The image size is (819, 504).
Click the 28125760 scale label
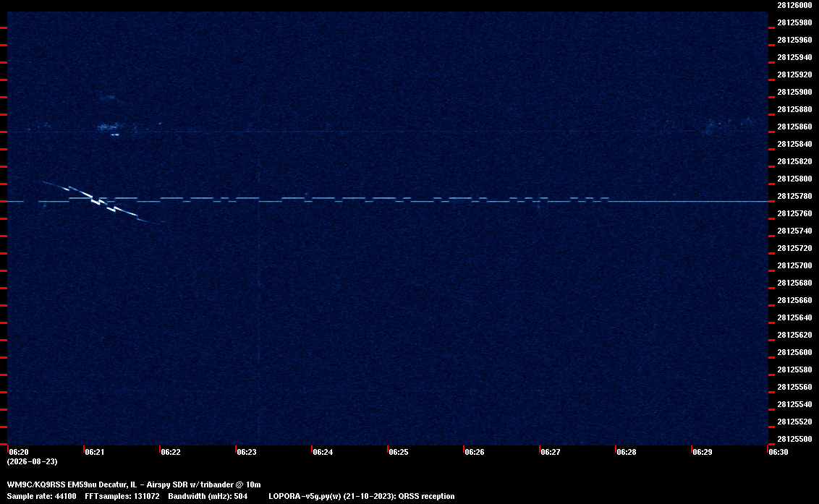tap(794, 213)
